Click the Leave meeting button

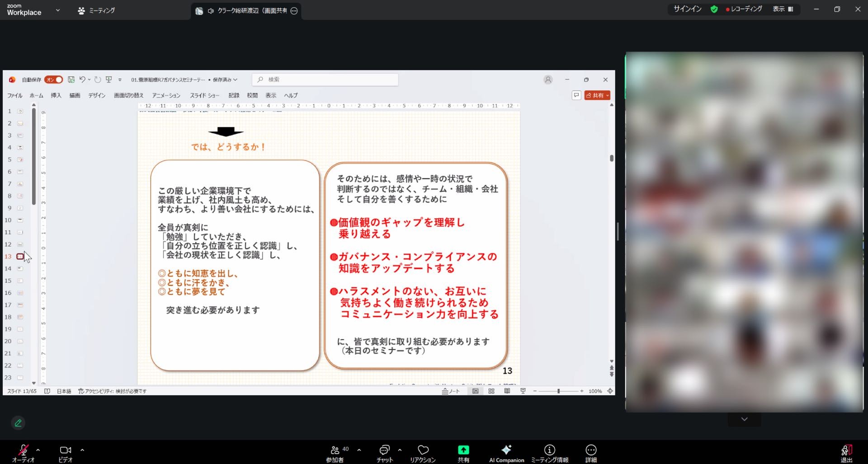point(846,453)
